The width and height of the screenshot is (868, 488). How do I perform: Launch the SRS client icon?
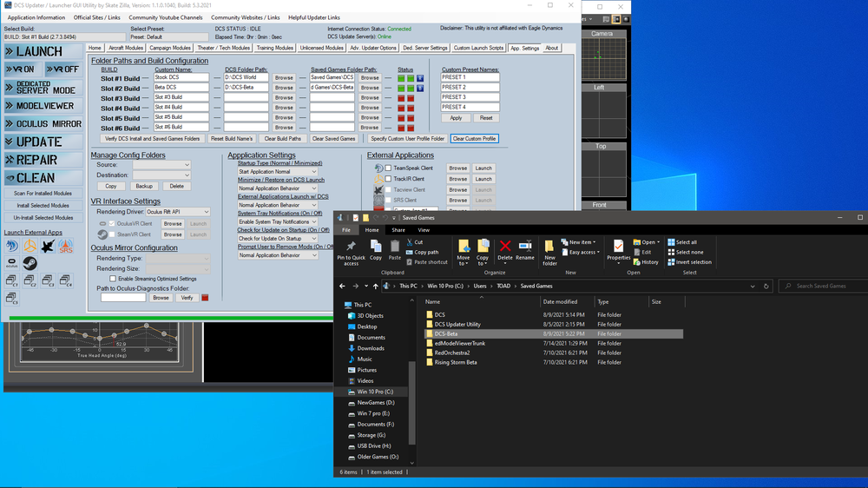tap(66, 246)
